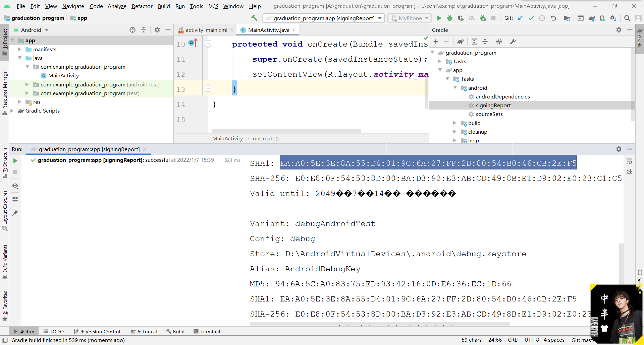Click the Run console horizontal scrollbar
The height and width of the screenshot is (345, 644).
(x=379, y=324)
